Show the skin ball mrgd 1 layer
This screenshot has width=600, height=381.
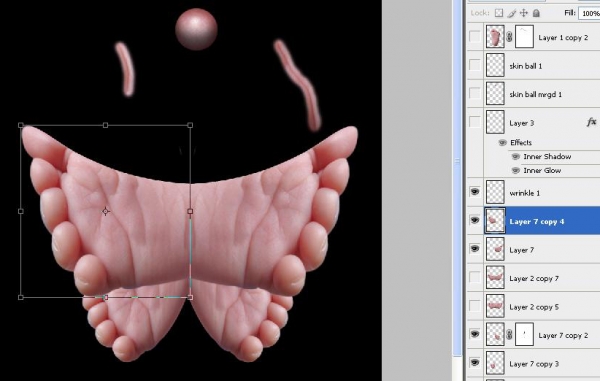[474, 94]
